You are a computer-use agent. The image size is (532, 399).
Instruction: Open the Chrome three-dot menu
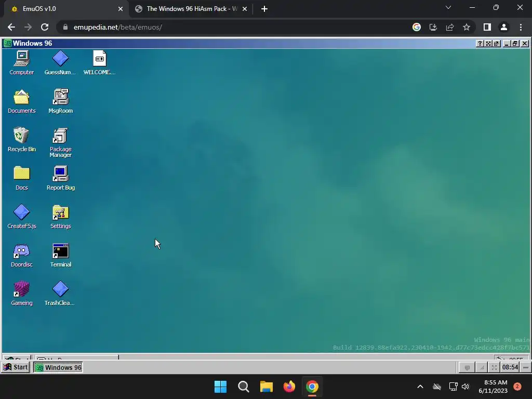tap(521, 27)
